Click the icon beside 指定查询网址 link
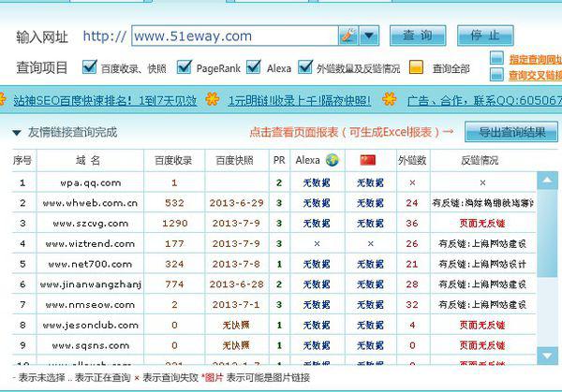The width and height of the screenshot is (562, 392). tap(496, 58)
